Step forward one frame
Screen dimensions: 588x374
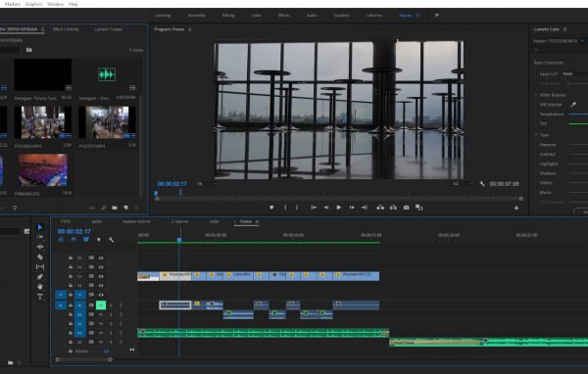[x=352, y=208]
